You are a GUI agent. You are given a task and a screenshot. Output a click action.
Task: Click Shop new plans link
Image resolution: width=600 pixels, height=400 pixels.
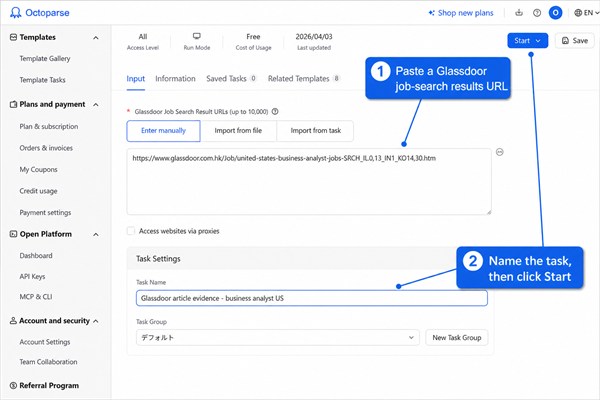pyautogui.click(x=461, y=13)
